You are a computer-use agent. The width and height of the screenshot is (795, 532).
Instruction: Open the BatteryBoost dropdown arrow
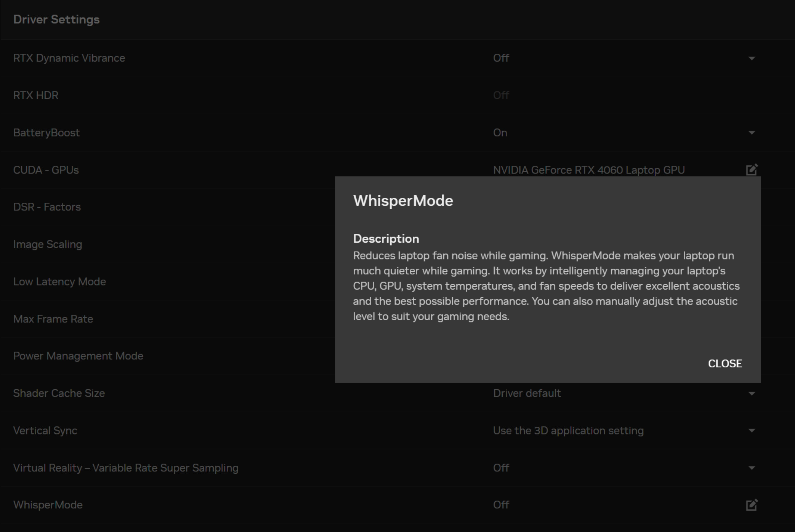pos(751,133)
